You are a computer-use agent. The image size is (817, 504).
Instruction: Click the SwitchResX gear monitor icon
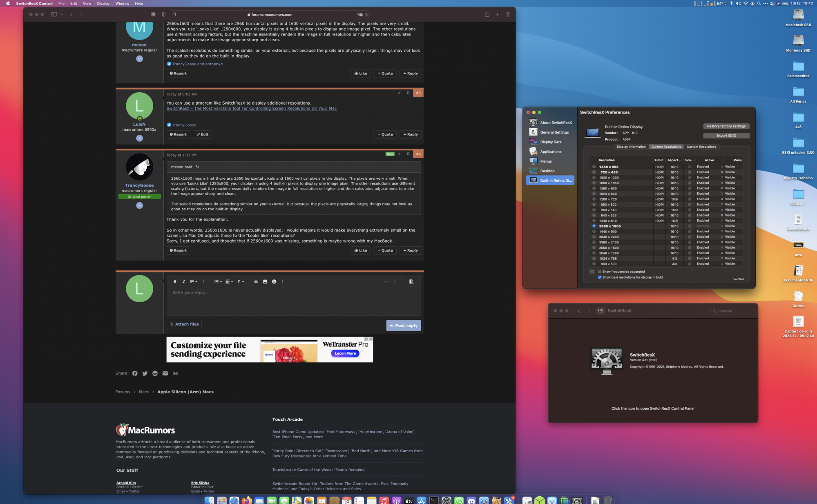(607, 361)
